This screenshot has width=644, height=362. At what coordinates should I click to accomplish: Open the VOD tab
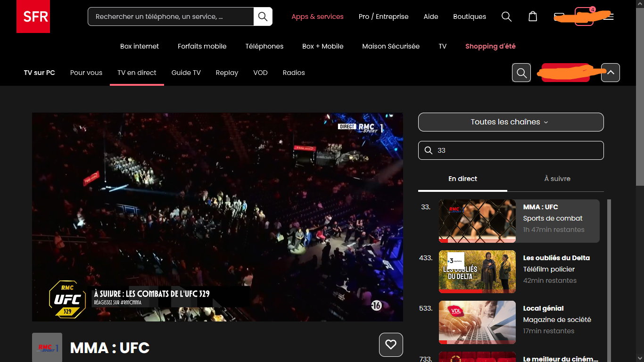point(260,73)
